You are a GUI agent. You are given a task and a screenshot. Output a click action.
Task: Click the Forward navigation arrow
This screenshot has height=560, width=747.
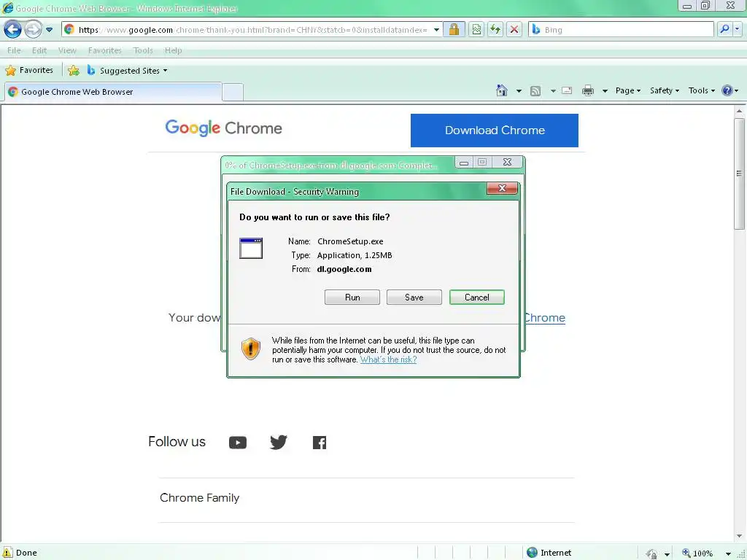tap(33, 29)
